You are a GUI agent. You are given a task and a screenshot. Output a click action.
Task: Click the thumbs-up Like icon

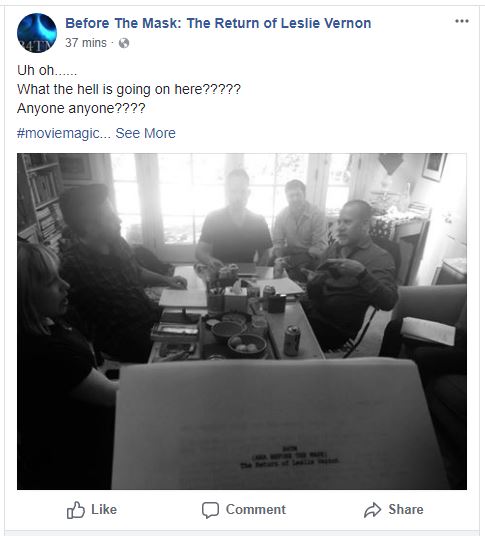coord(76,510)
